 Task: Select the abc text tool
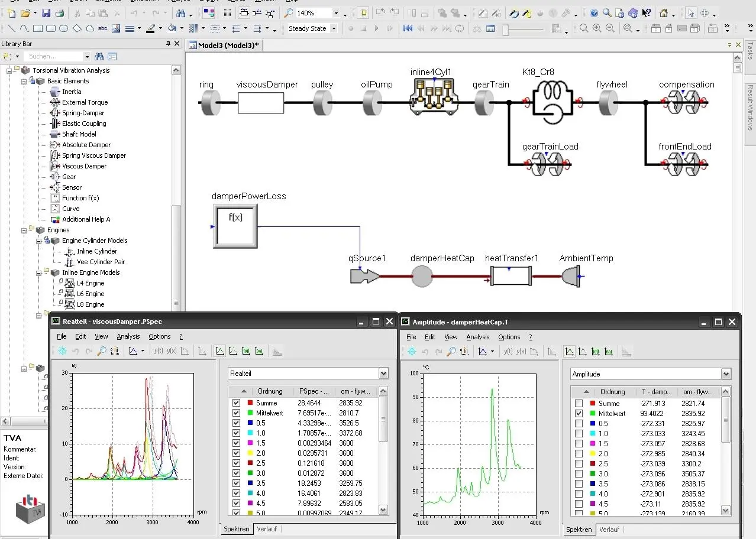[103, 28]
